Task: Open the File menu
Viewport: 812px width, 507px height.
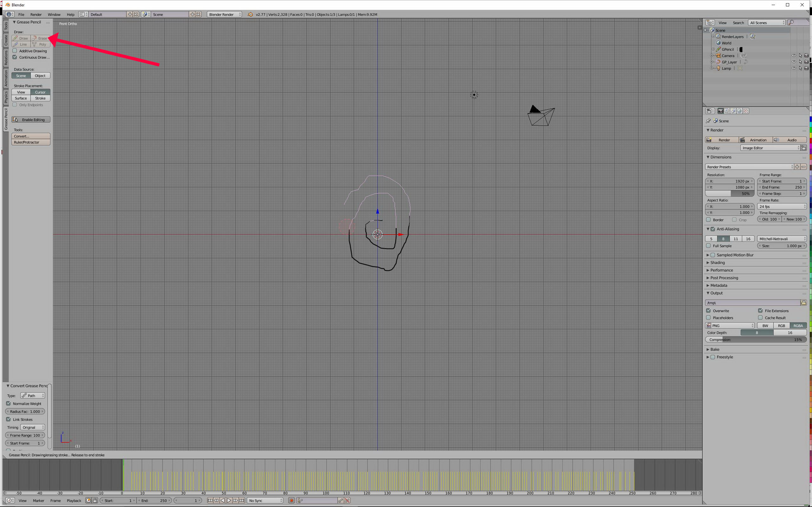Action: tap(21, 15)
